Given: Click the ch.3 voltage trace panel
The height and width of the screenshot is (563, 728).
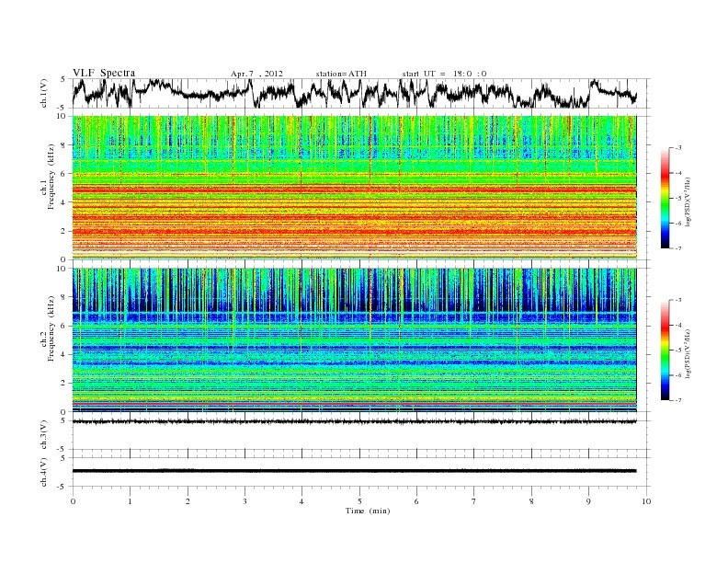Looking at the screenshot, I should 360,435.
